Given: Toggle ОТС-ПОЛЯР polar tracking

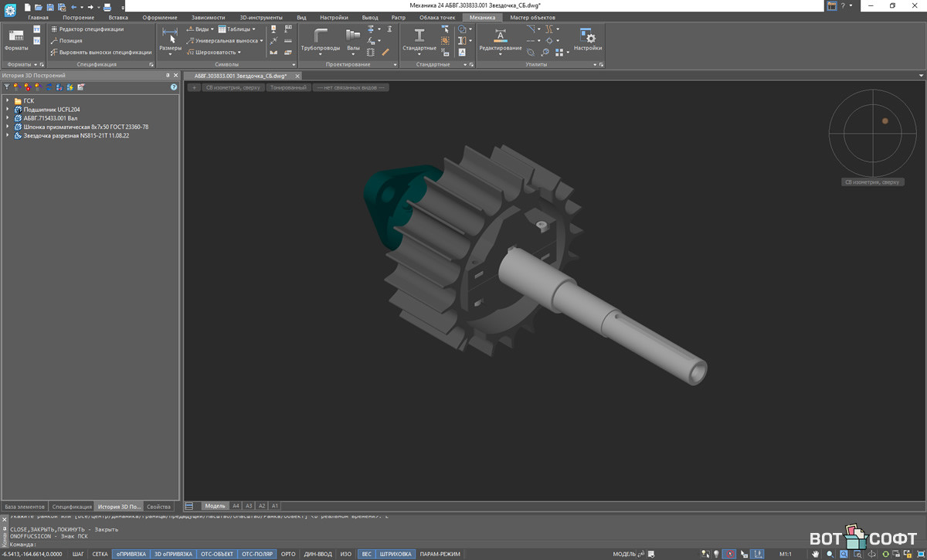Looking at the screenshot, I should (x=257, y=554).
